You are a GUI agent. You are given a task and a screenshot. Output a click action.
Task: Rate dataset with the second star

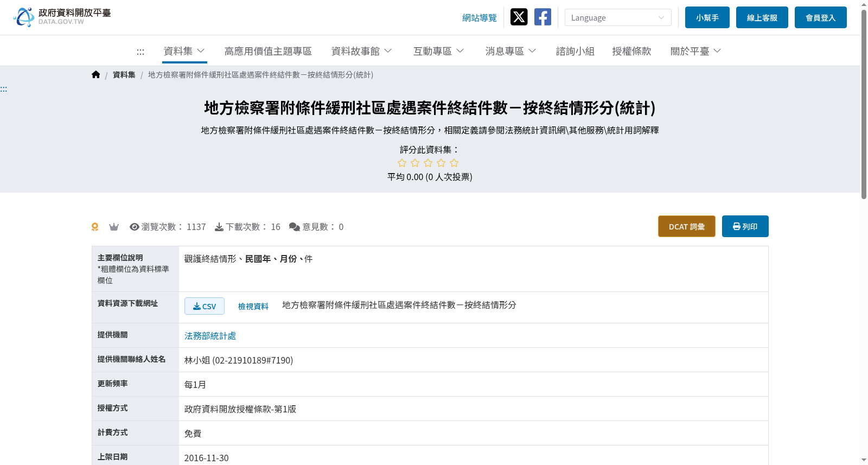tap(415, 163)
